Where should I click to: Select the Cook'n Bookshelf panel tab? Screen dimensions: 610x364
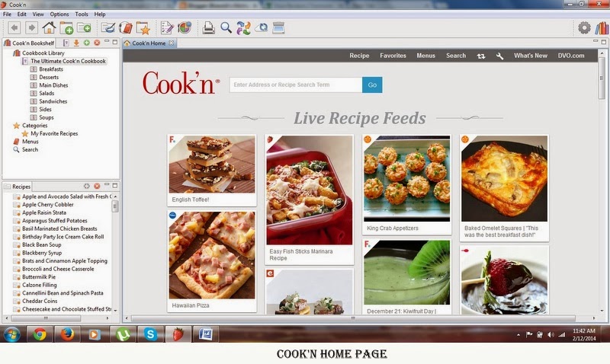[x=29, y=43]
